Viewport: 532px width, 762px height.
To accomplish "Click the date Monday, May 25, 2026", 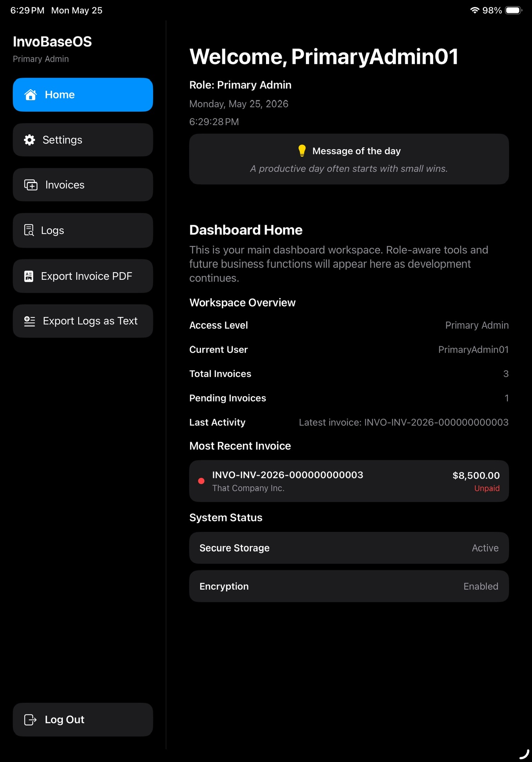I will tap(239, 104).
